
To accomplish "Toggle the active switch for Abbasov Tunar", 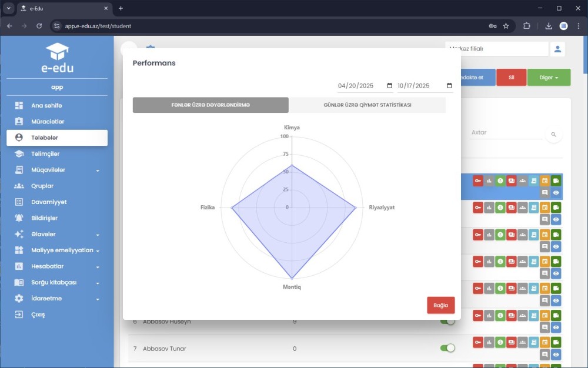I will tap(447, 348).
